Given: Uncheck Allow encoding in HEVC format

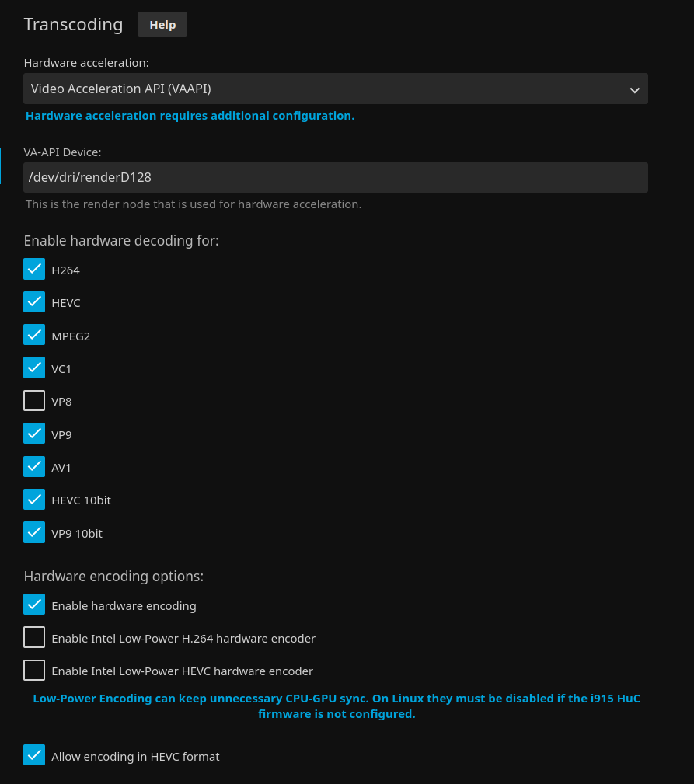Looking at the screenshot, I should 34,755.
